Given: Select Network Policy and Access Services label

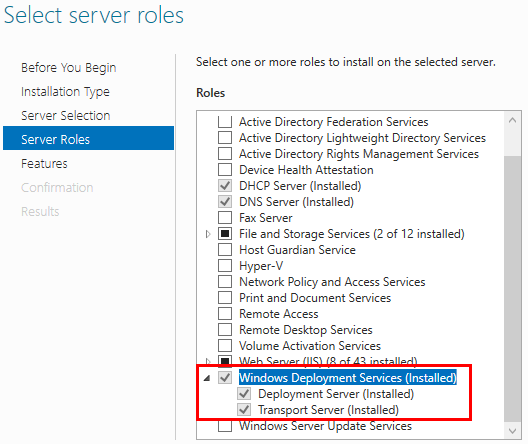Looking at the screenshot, I should [x=332, y=282].
